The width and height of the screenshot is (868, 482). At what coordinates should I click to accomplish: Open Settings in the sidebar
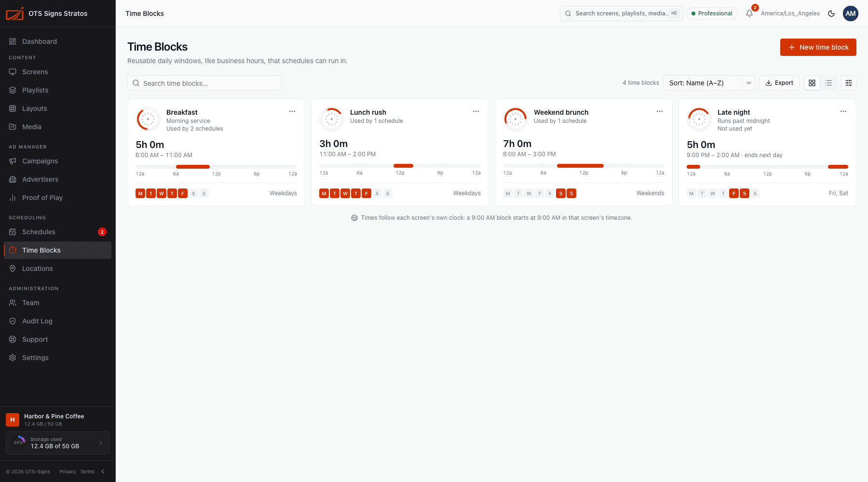point(57,358)
